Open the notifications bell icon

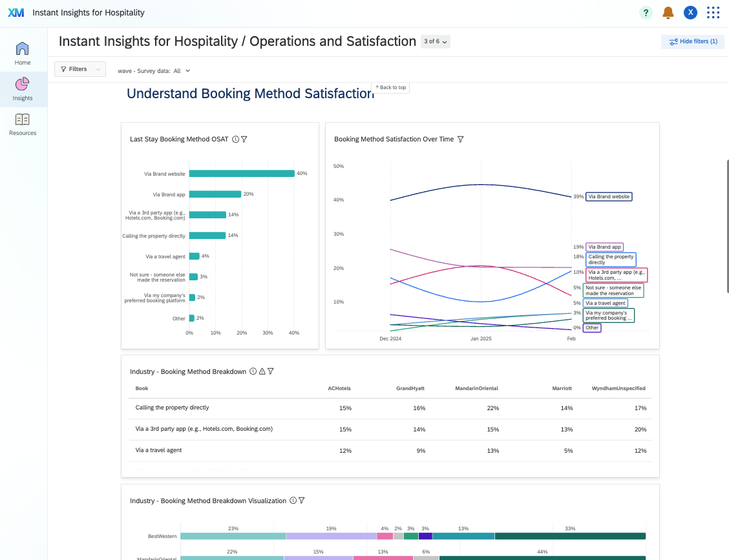click(x=668, y=12)
